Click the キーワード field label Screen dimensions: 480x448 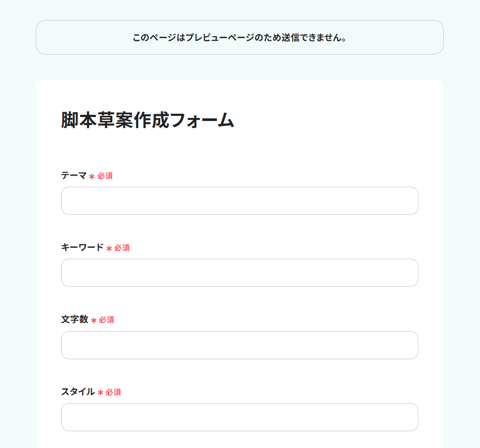pos(82,247)
